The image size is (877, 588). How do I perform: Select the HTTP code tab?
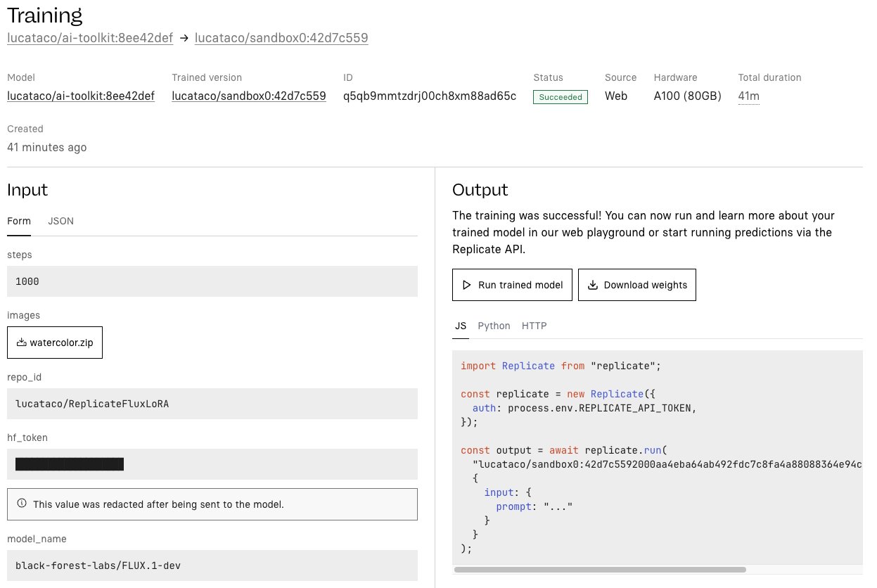tap(534, 326)
